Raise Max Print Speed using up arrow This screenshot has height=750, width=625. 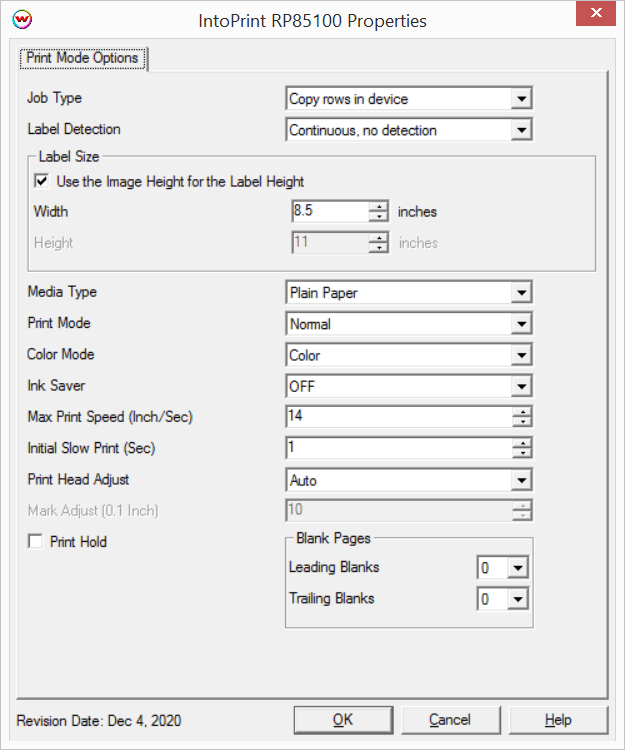pos(522,411)
